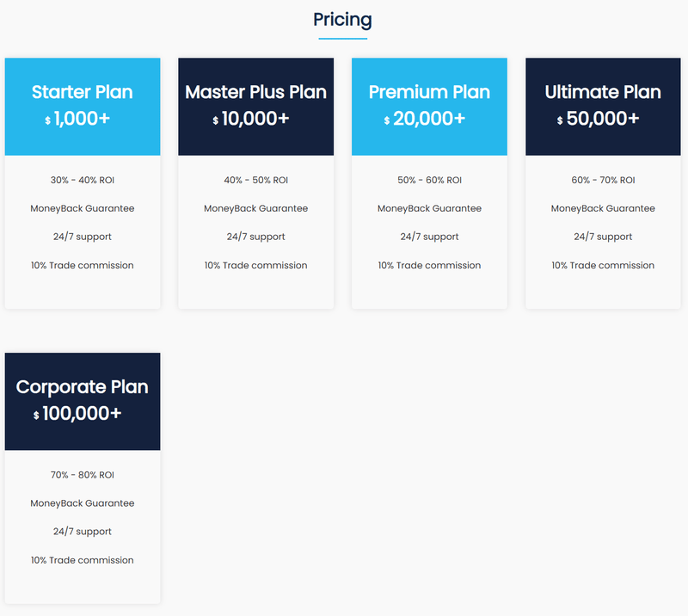Click 10% Trade commission under Master Plus

click(x=255, y=265)
